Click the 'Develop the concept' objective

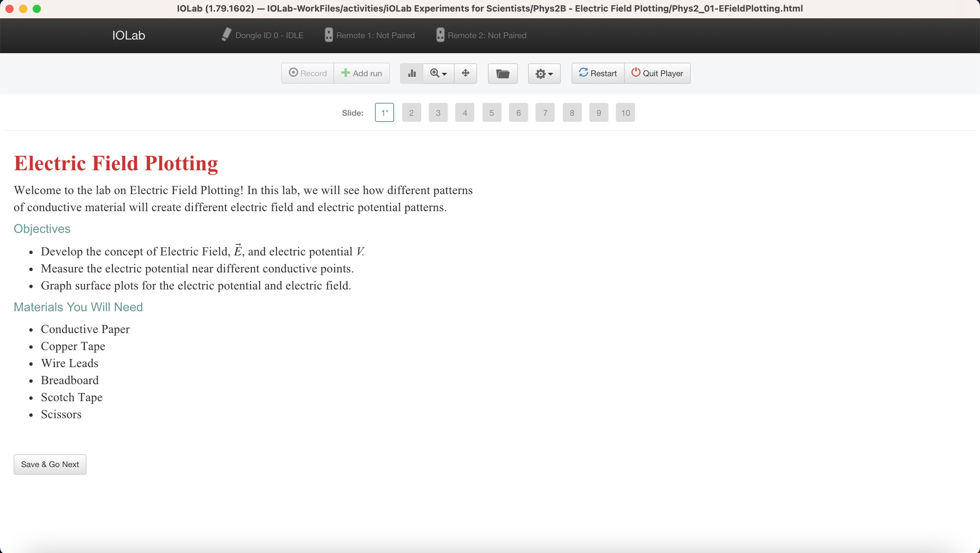coord(203,251)
